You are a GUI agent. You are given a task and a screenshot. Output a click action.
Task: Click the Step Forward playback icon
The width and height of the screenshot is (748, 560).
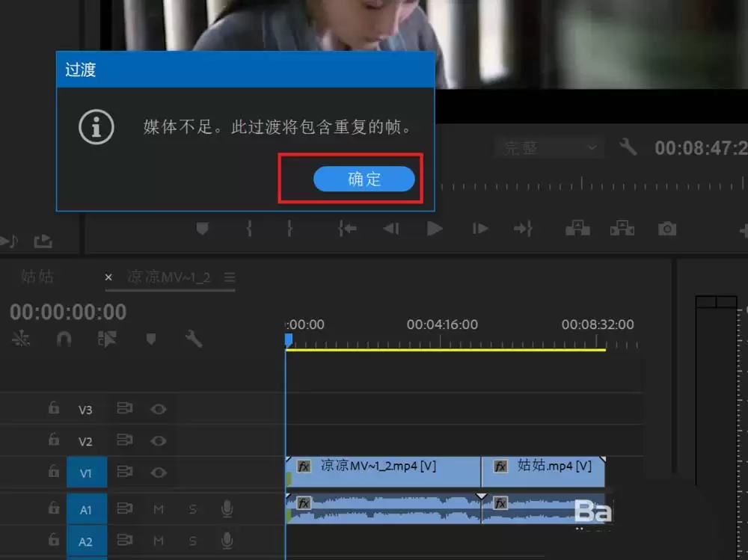pos(479,230)
